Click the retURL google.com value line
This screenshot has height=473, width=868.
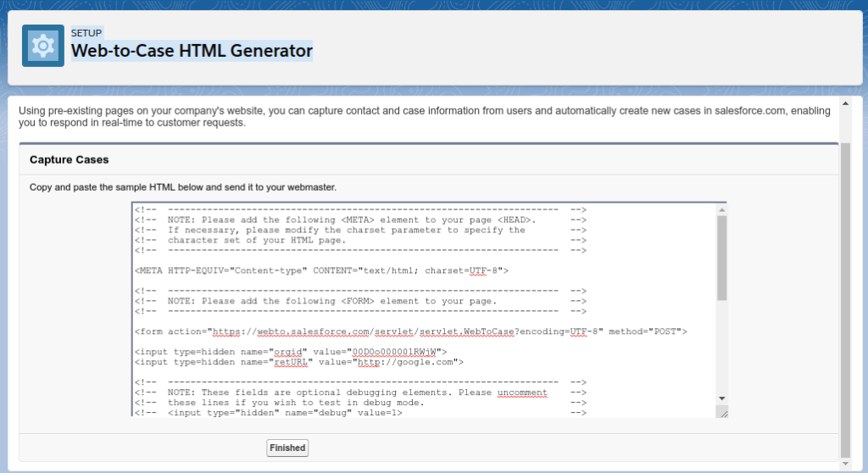(298, 362)
